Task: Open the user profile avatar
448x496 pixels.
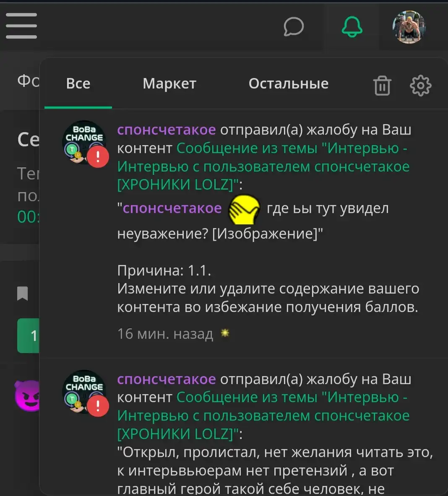Action: (x=409, y=27)
